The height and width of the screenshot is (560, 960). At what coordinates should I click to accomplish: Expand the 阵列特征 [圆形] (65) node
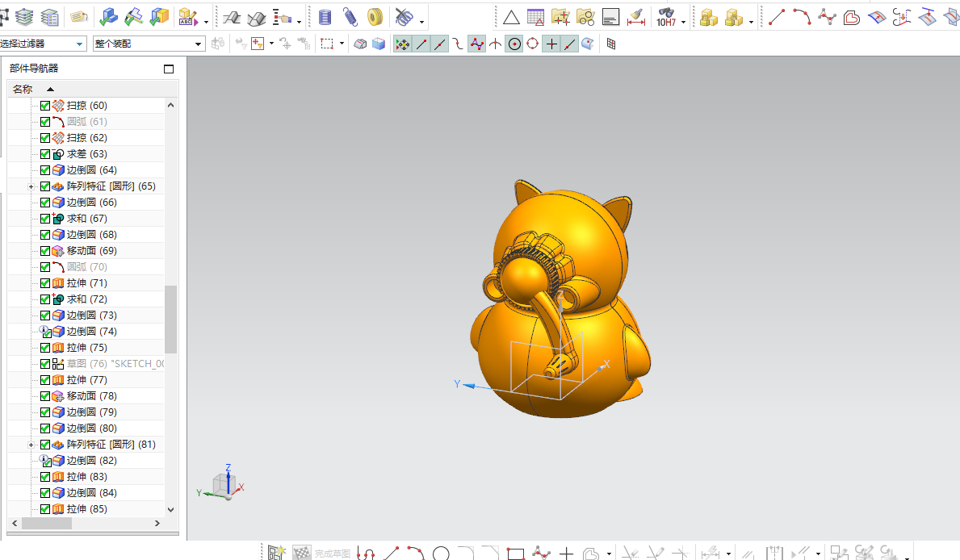click(x=31, y=186)
